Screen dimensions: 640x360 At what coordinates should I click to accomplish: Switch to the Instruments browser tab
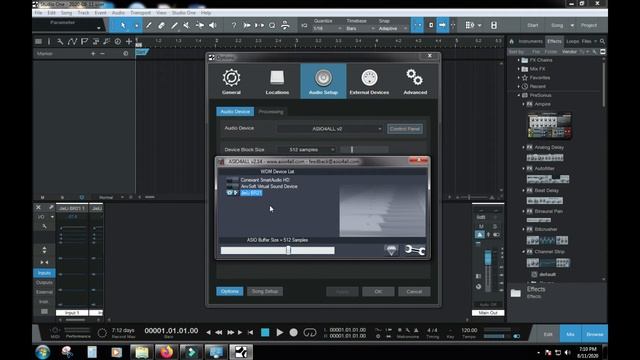tap(530, 41)
